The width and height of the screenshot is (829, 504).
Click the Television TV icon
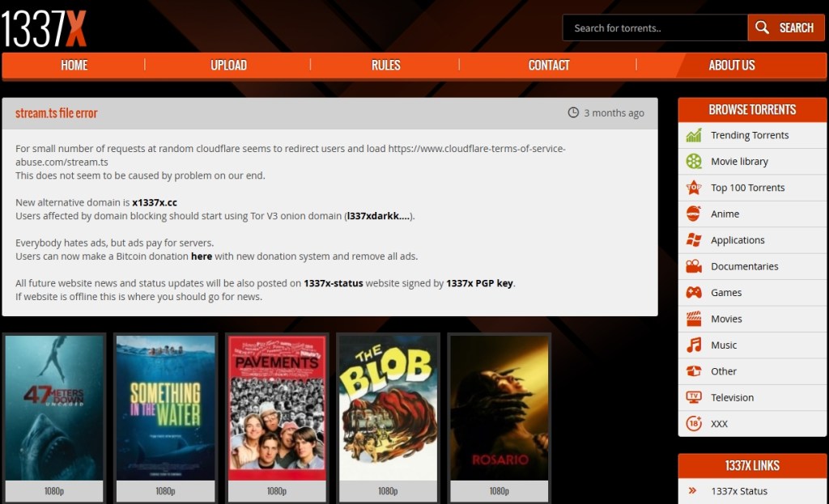(x=693, y=397)
